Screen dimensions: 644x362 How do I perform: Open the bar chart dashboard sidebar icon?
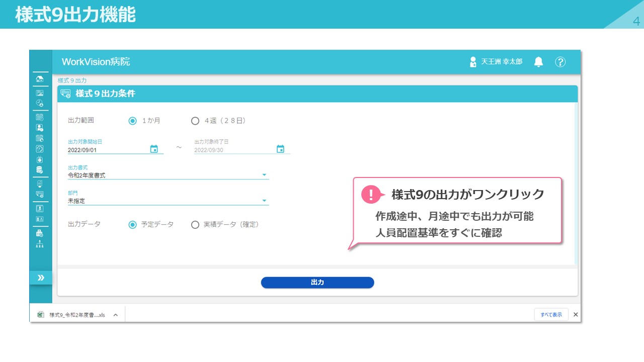(x=40, y=93)
